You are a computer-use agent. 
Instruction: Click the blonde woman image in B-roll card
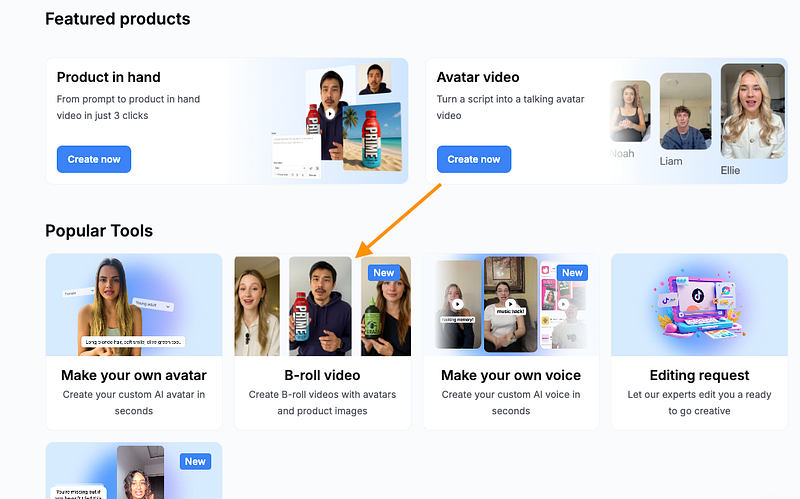pyautogui.click(x=257, y=306)
